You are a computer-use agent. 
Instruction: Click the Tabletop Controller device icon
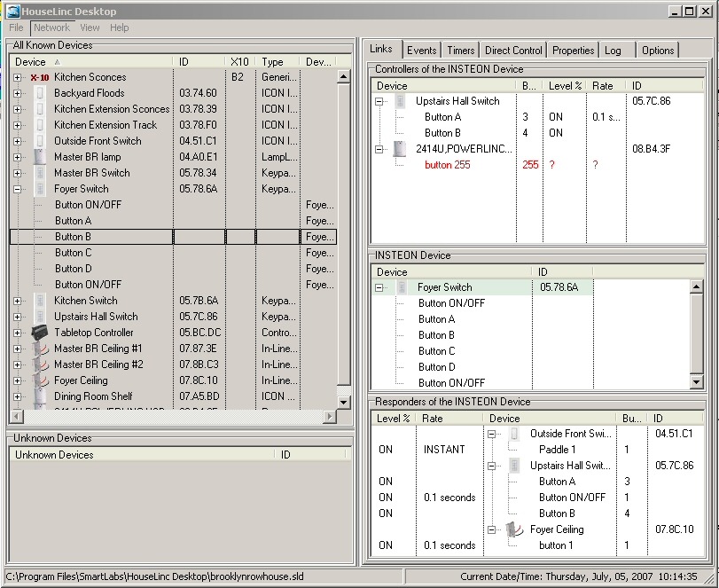[40, 333]
